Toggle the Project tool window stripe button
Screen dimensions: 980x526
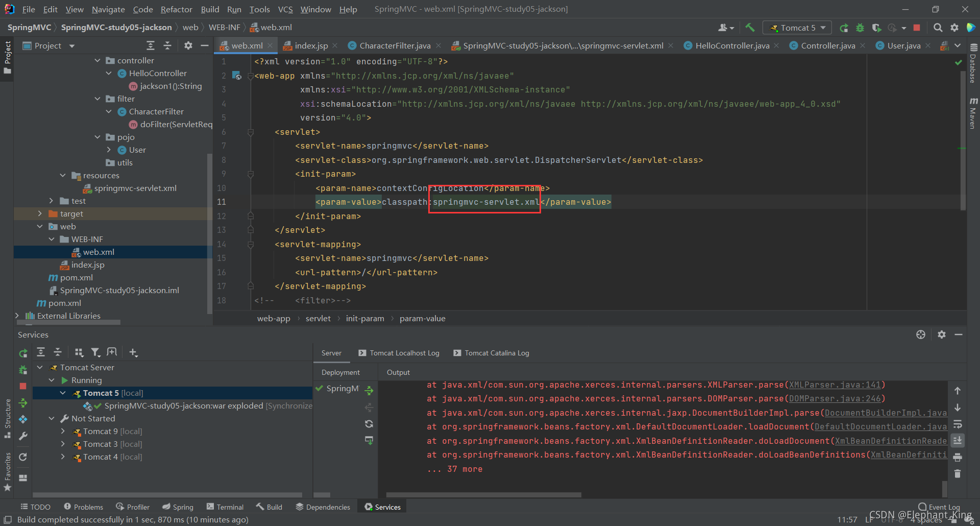pyautogui.click(x=7, y=57)
